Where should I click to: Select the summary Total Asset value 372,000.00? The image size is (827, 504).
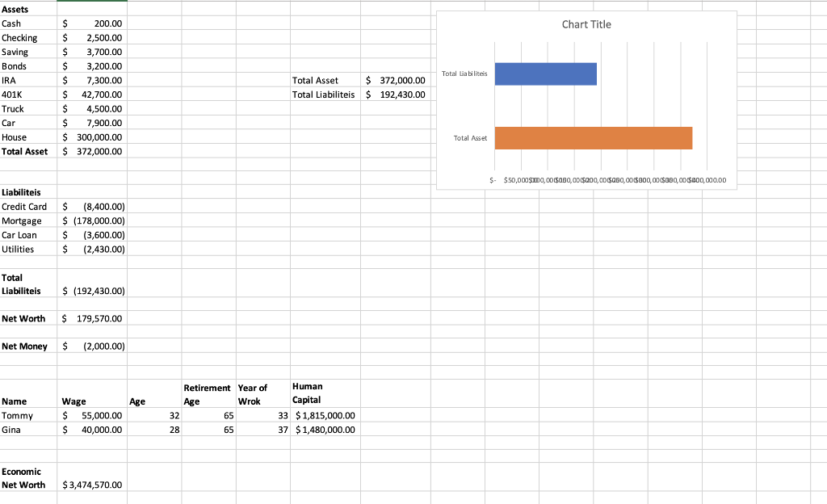(396, 80)
